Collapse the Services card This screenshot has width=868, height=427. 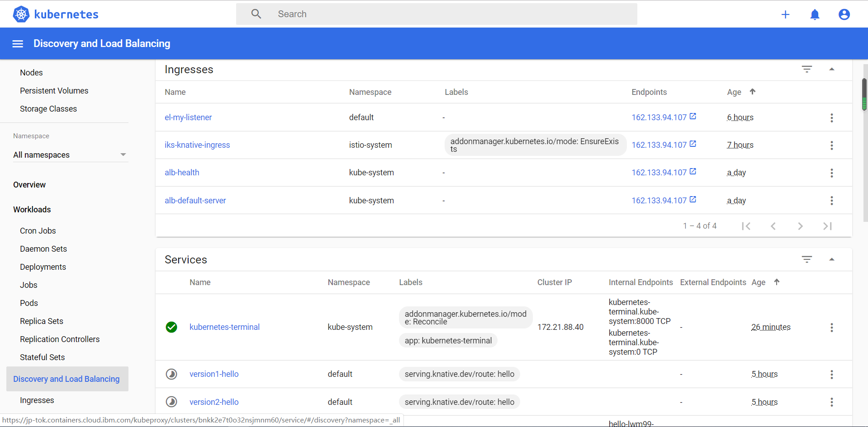click(x=831, y=259)
